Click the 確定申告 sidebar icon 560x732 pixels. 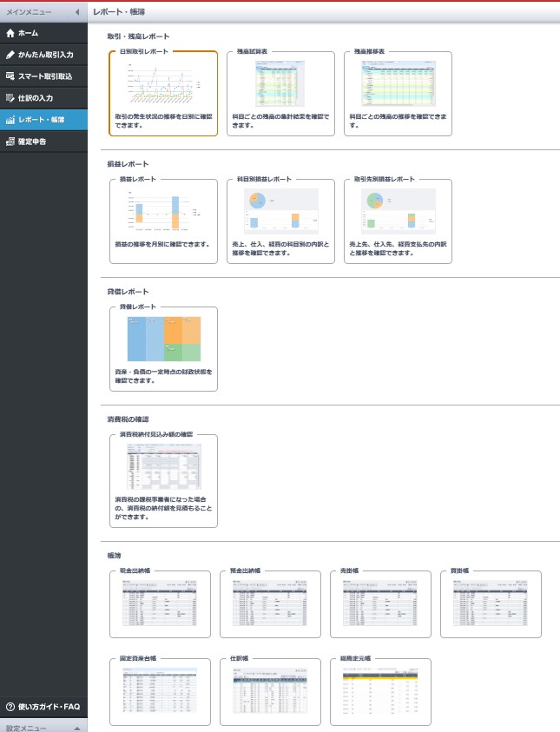(x=10, y=142)
